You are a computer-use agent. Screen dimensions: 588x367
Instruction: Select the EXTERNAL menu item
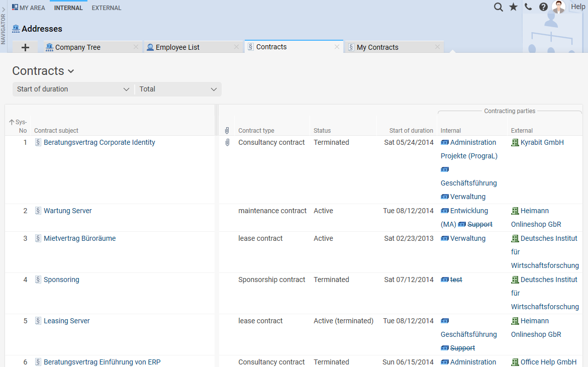(106, 8)
